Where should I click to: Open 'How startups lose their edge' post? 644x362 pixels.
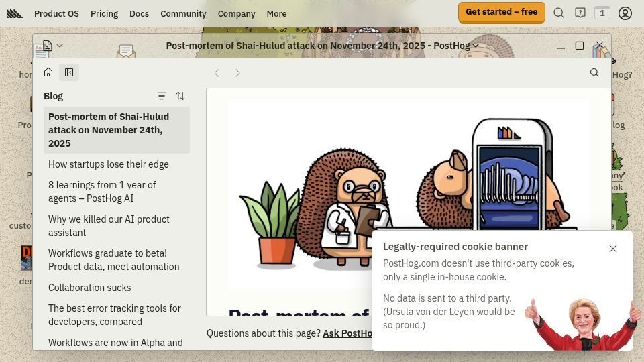[117, 164]
